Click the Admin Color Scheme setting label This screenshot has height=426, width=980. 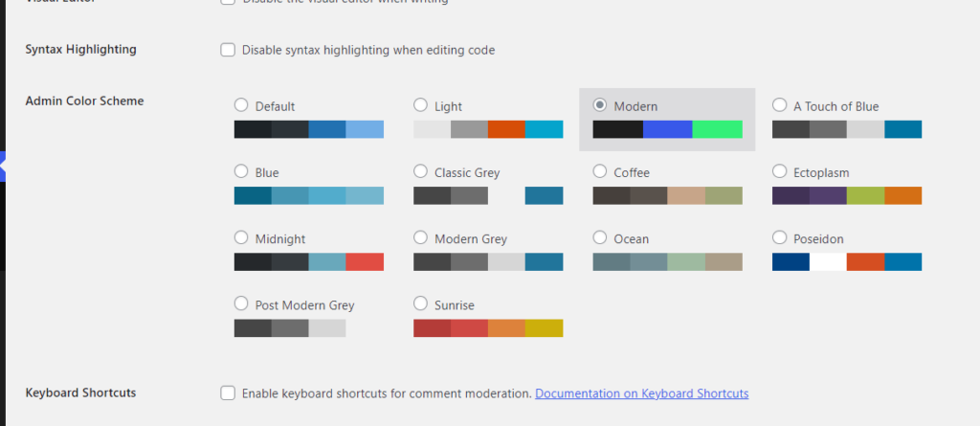(84, 101)
